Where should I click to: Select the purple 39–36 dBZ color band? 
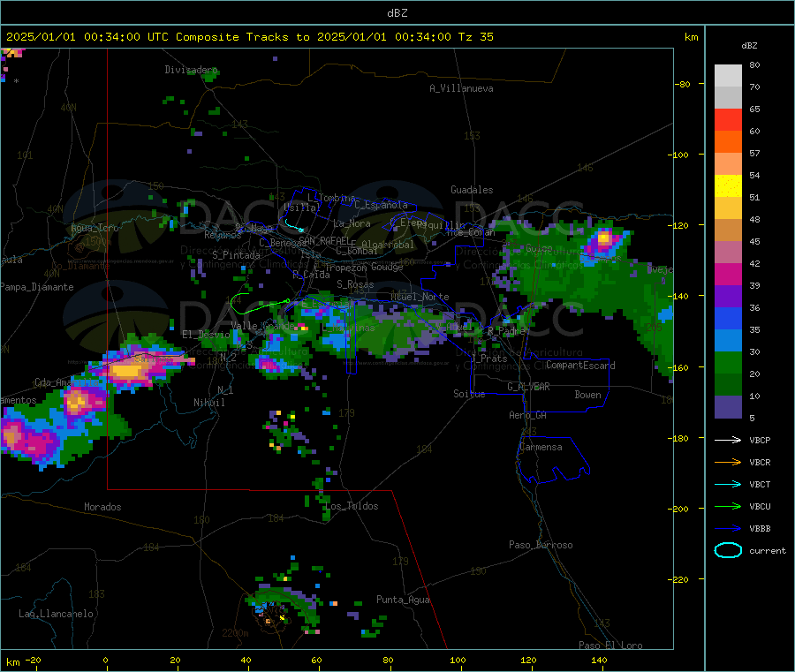[x=728, y=296]
